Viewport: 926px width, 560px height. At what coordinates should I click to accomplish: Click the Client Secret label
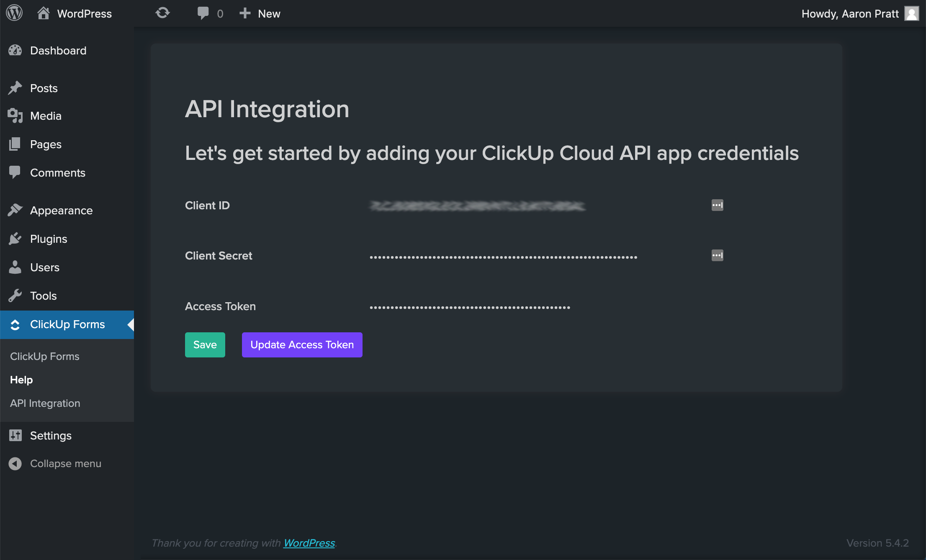219,255
